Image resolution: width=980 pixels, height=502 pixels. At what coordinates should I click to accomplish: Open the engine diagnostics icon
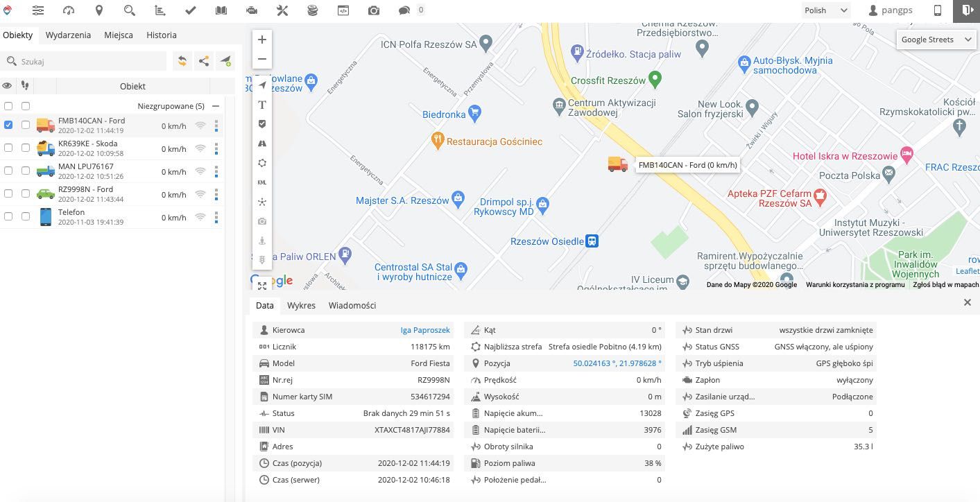(x=252, y=10)
